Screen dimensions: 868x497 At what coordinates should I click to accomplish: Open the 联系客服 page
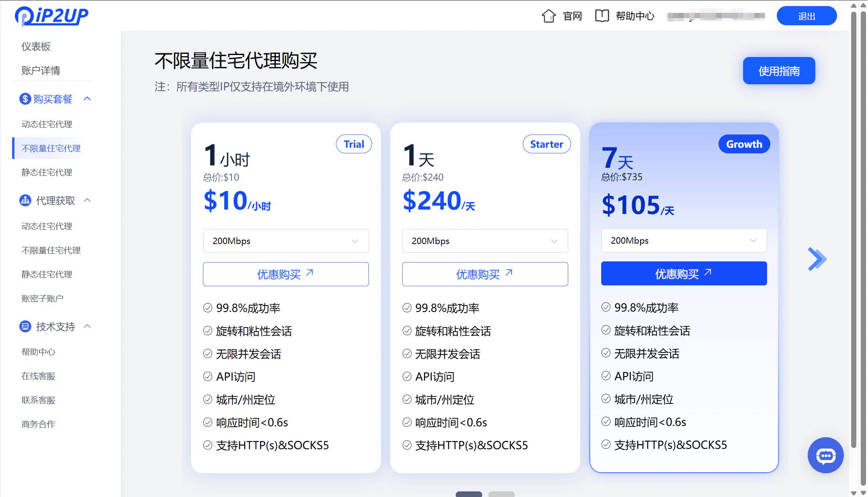pyautogui.click(x=38, y=400)
